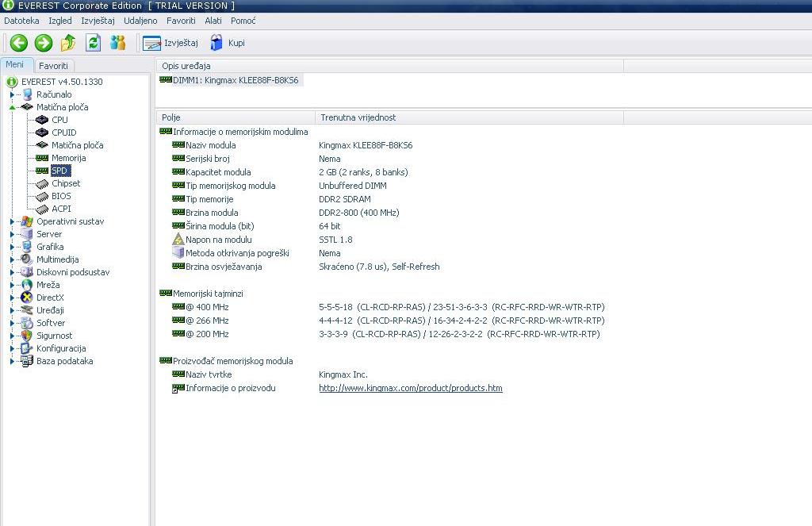Expand the Multimedija tree node
This screenshot has height=526, width=812.
[12, 259]
